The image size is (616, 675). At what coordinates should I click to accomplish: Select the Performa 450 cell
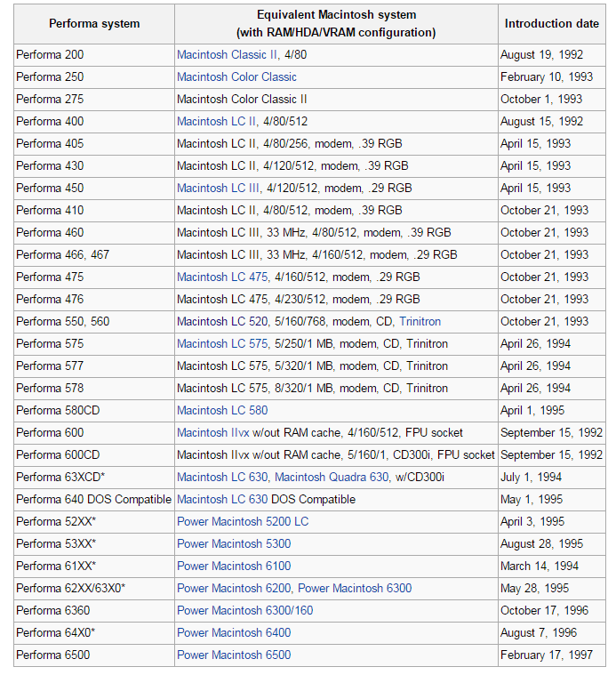(94, 189)
